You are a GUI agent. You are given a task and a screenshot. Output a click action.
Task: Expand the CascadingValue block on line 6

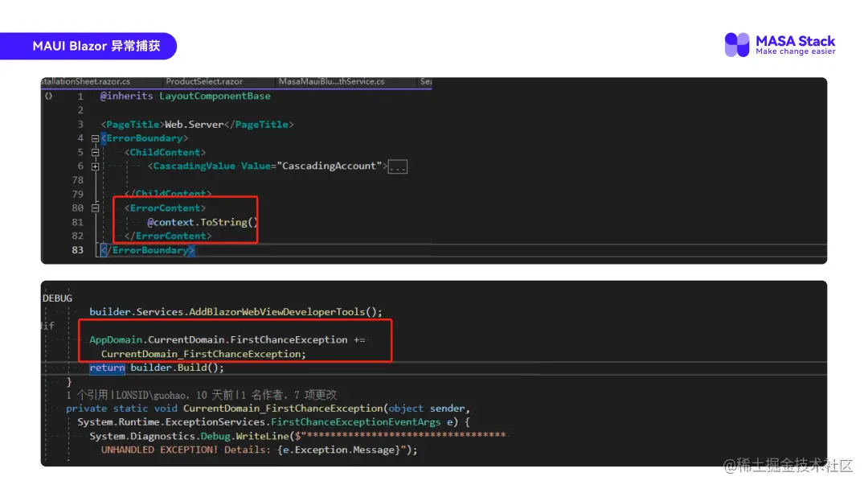pos(95,166)
